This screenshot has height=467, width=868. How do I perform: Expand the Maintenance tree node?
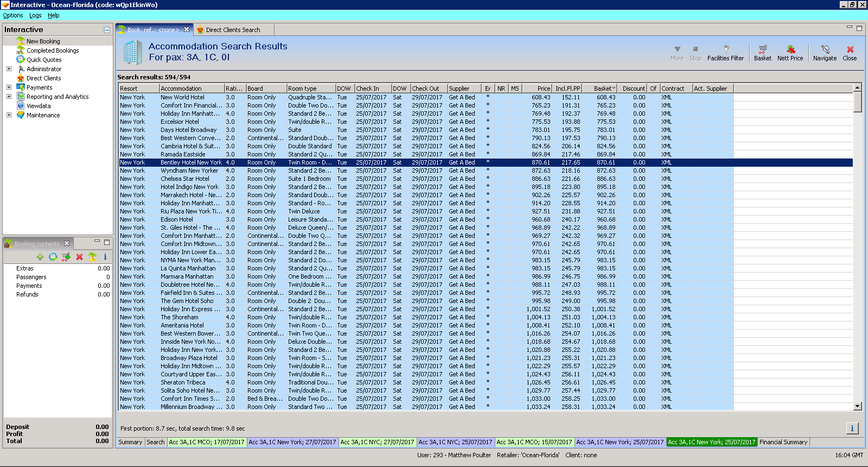click(x=9, y=115)
